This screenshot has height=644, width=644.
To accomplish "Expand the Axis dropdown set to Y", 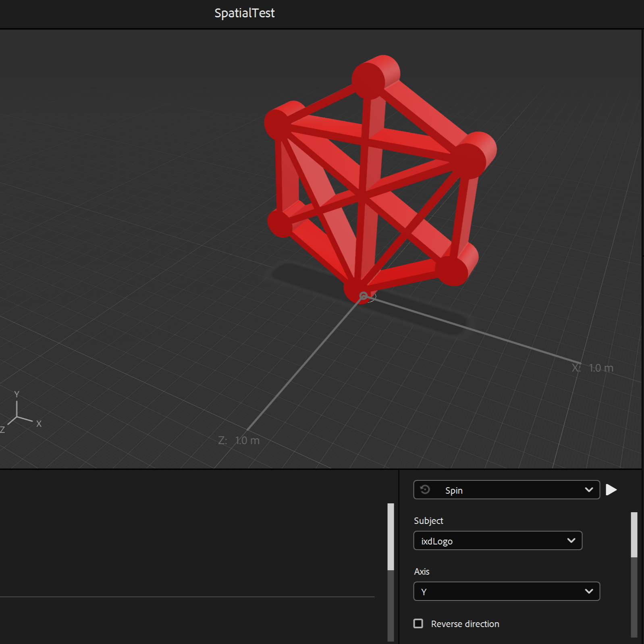I will coord(506,591).
